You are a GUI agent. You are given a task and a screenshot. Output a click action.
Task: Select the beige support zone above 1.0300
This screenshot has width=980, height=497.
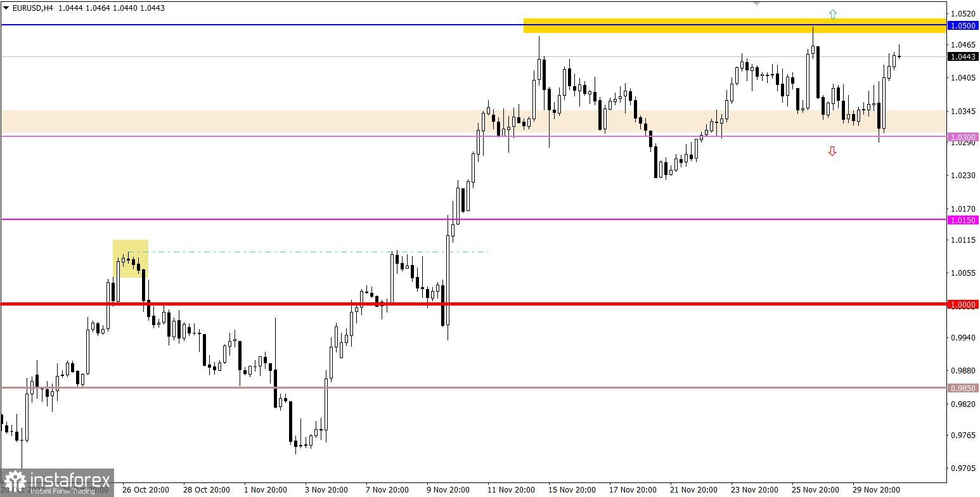point(473,122)
